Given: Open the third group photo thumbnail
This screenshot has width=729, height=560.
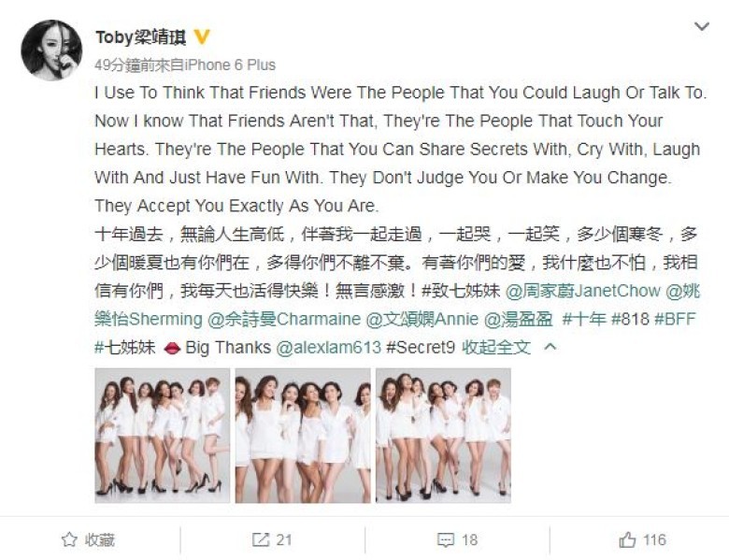Looking at the screenshot, I should coord(444,436).
